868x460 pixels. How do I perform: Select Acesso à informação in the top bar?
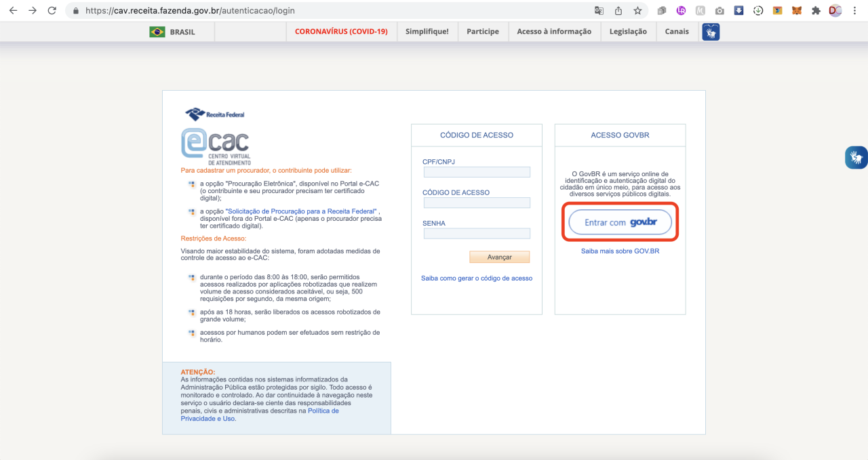pos(554,31)
